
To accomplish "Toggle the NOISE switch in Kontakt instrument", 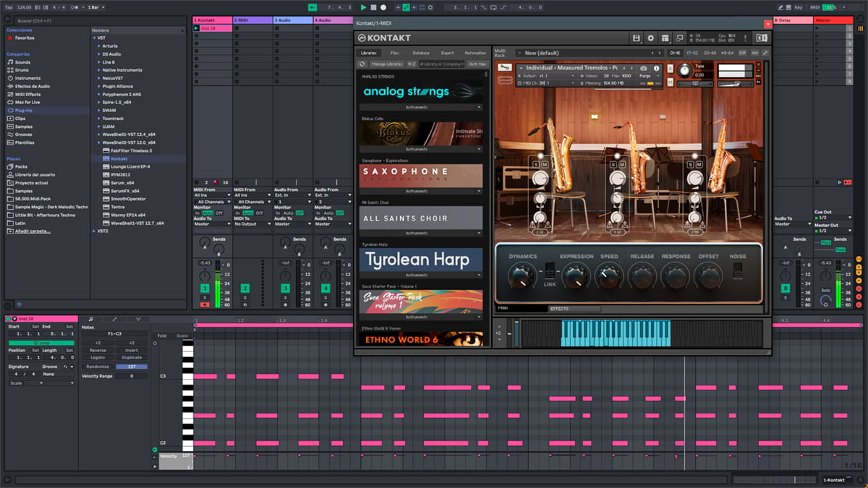I will click(738, 272).
